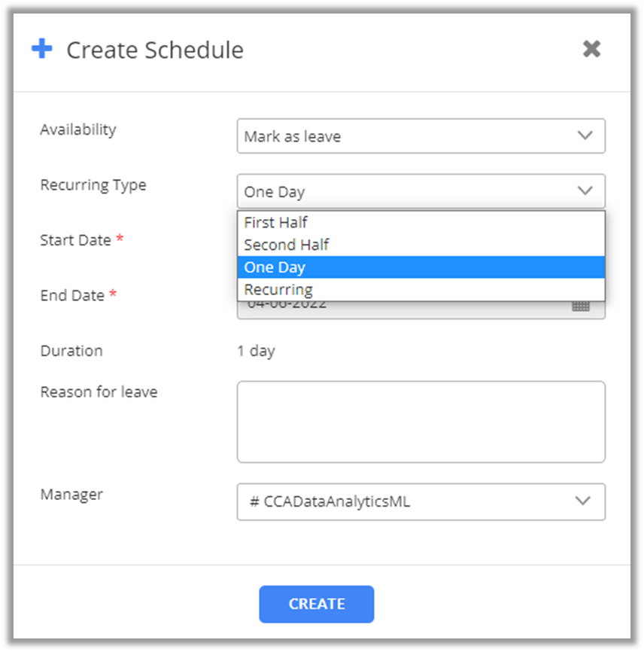Click the Availability field label

point(78,129)
